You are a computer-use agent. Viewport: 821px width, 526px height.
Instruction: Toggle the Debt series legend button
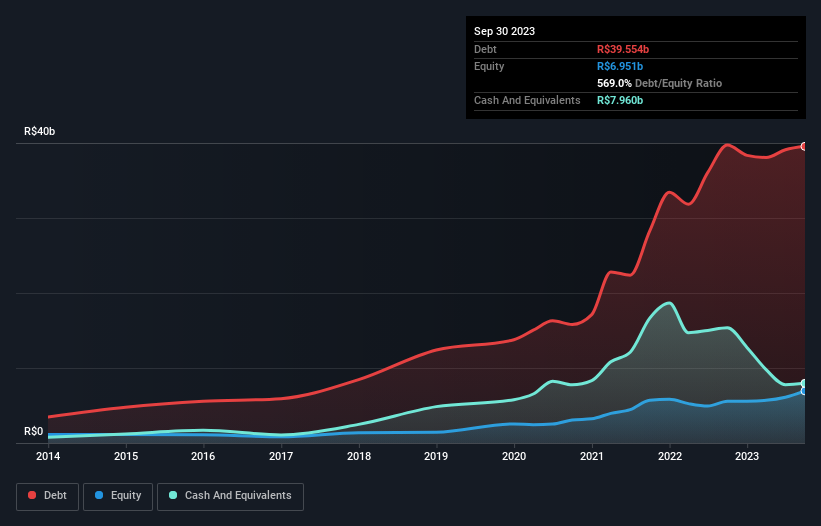48,496
